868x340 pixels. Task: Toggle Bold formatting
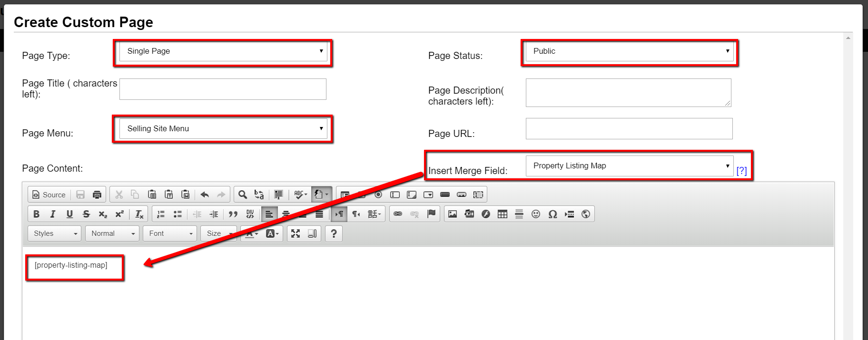(x=37, y=214)
